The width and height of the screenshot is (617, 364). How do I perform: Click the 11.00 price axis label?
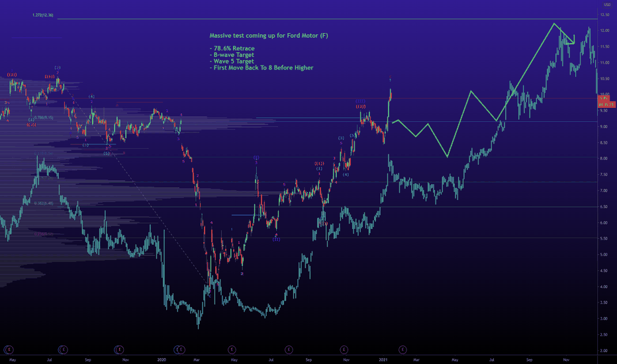(604, 63)
